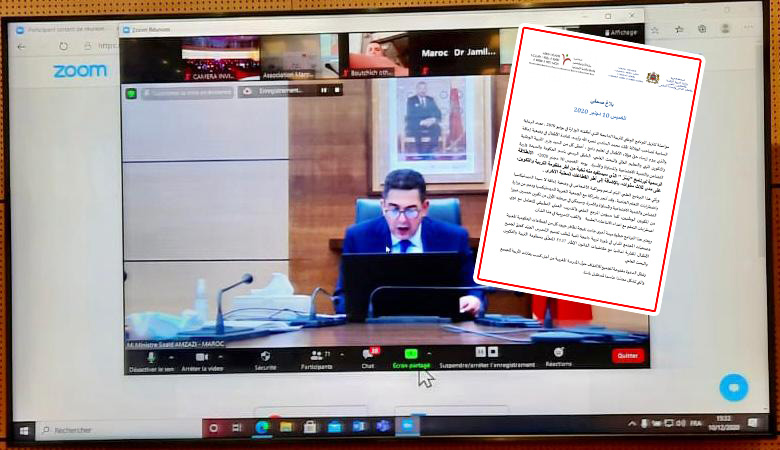780x450 pixels.
Task: Expand screen share options arrow
Action: [x=430, y=354]
